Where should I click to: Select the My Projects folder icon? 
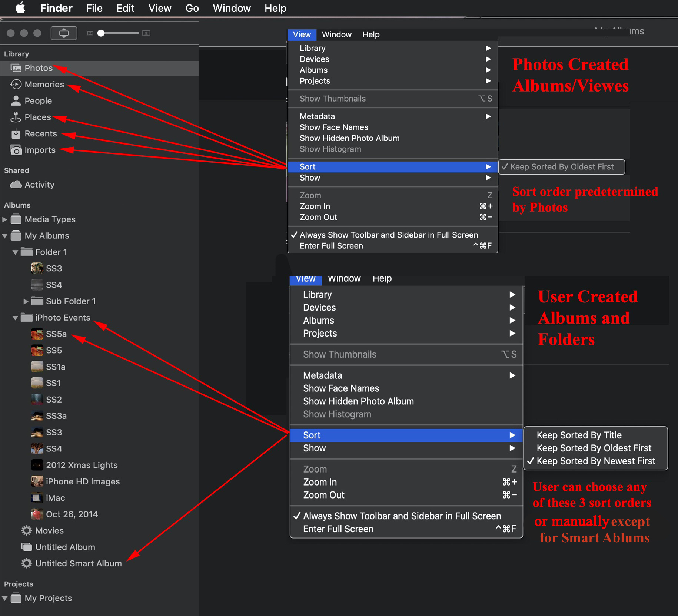point(16,598)
